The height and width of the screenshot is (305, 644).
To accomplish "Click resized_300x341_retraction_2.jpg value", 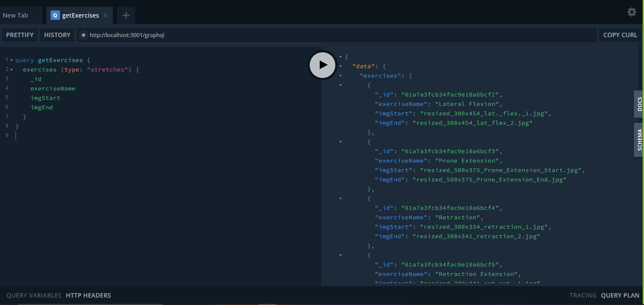I will point(476,236).
